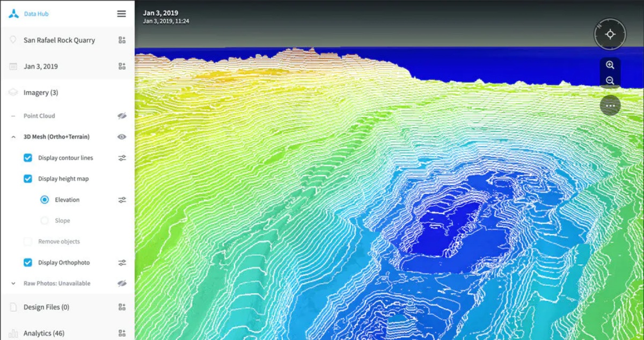This screenshot has height=340, width=644.
Task: Click the Analytics bar chart icon
Action: point(13,334)
